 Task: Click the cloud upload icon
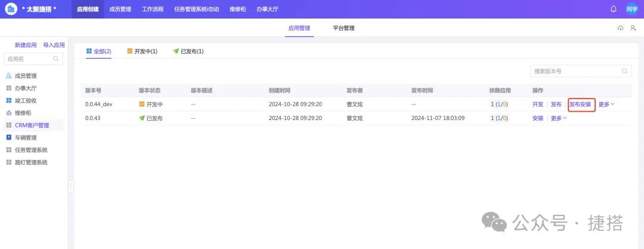click(620, 28)
